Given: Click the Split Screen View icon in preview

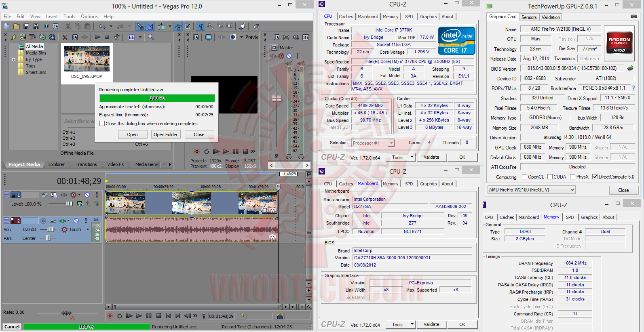Looking at the screenshot, I should tap(233, 37).
